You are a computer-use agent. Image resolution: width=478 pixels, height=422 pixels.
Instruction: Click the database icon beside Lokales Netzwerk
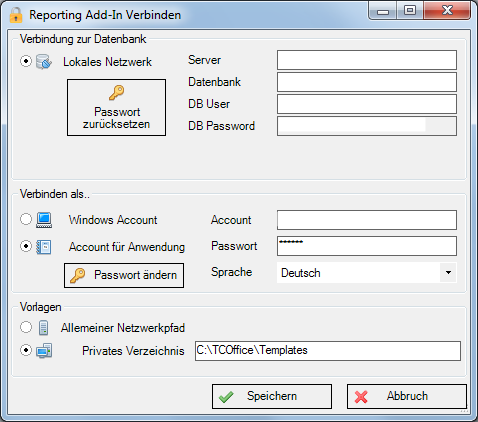coord(44,62)
